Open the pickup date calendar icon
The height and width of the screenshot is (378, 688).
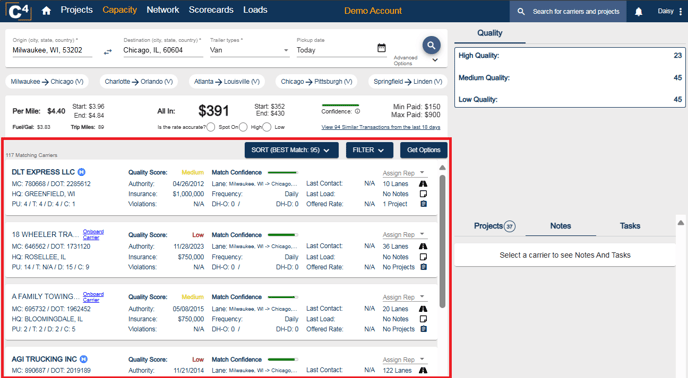(381, 48)
